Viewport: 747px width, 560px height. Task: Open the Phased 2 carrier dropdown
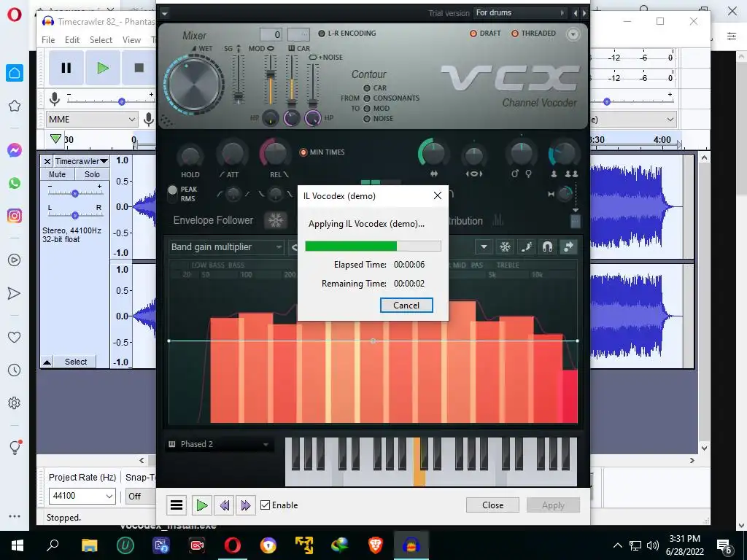[x=218, y=444]
